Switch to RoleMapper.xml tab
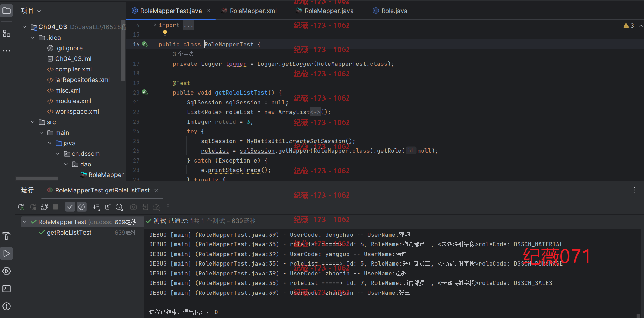Screen dimensions: 644x318 249,11
